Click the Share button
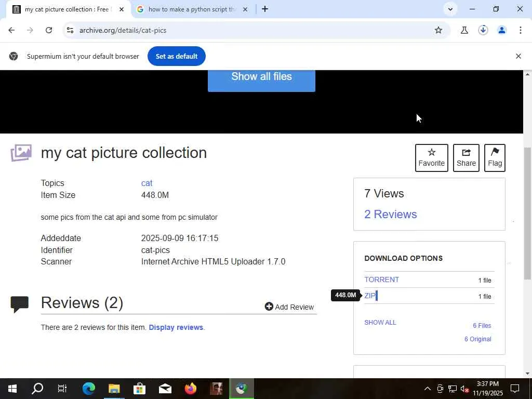Image resolution: width=532 pixels, height=399 pixels. coord(466,158)
